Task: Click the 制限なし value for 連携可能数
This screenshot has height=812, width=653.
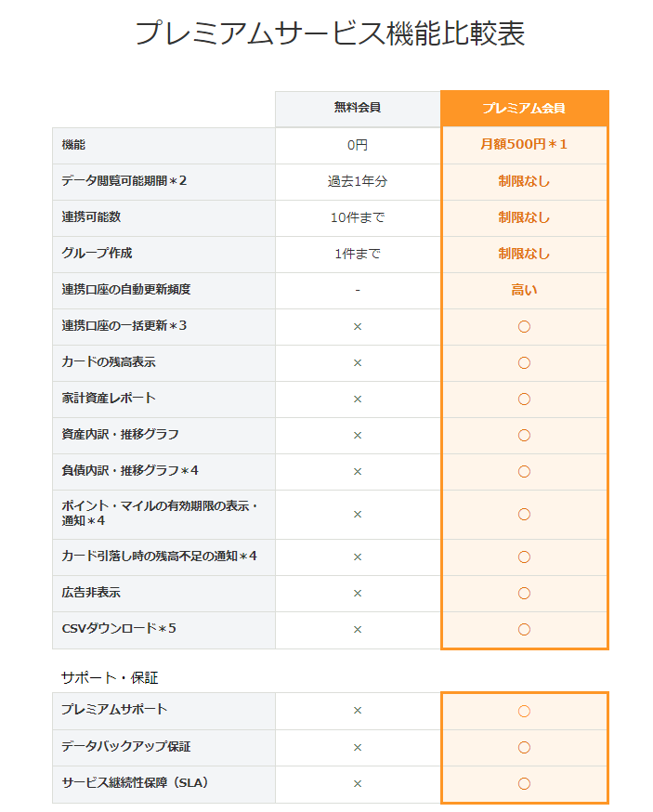Action: click(x=524, y=217)
